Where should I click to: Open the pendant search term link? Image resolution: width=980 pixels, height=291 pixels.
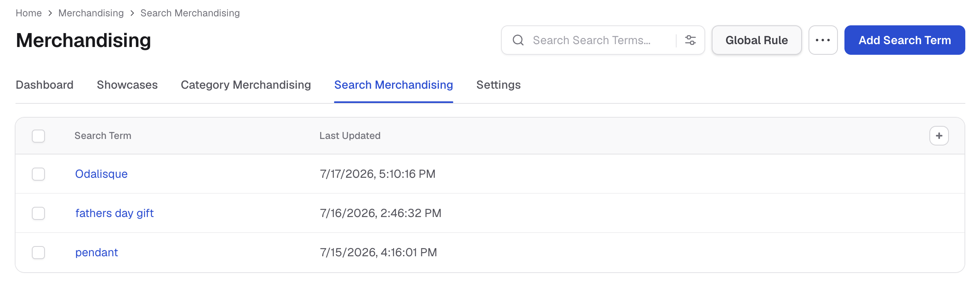pyautogui.click(x=96, y=253)
